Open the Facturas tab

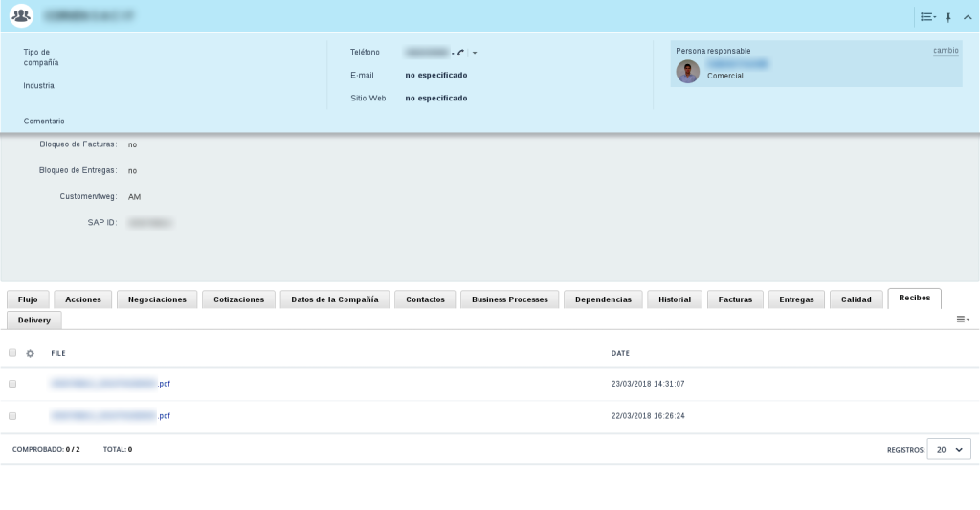[735, 299]
